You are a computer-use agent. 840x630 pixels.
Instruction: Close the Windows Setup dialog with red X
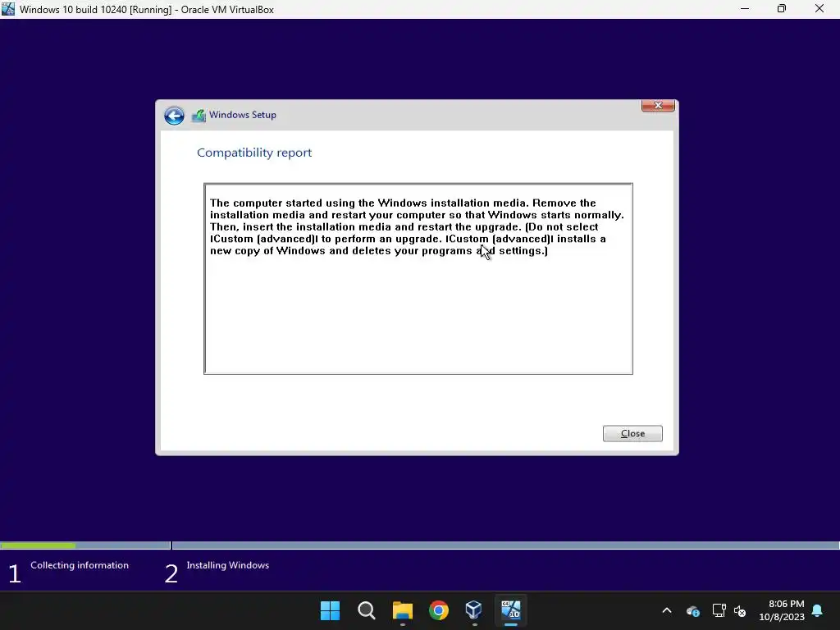(x=658, y=106)
